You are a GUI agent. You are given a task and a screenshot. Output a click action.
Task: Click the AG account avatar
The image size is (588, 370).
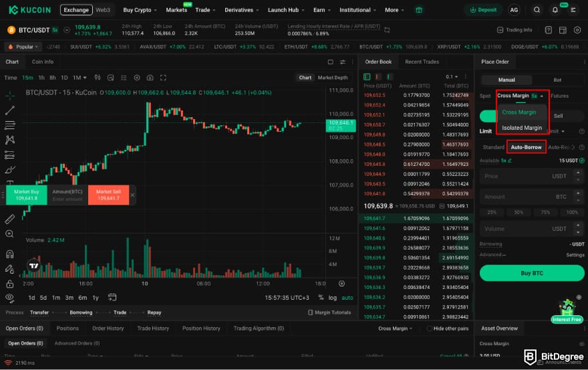pos(514,10)
